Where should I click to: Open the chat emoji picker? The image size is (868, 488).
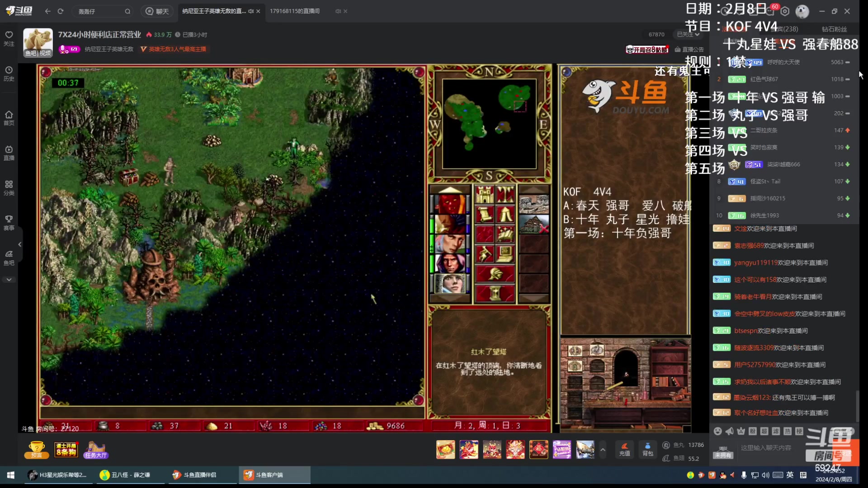pos(717,431)
